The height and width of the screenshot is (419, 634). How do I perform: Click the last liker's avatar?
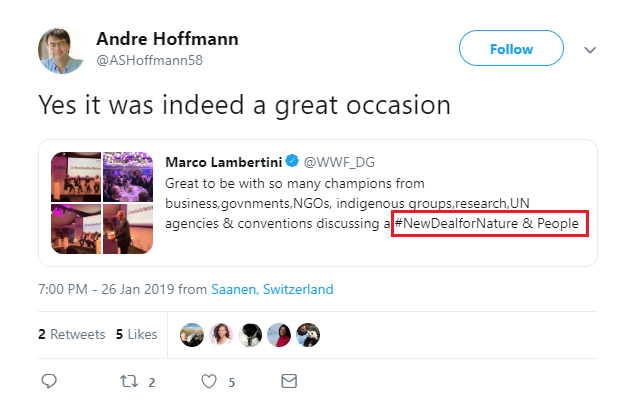coord(309,334)
